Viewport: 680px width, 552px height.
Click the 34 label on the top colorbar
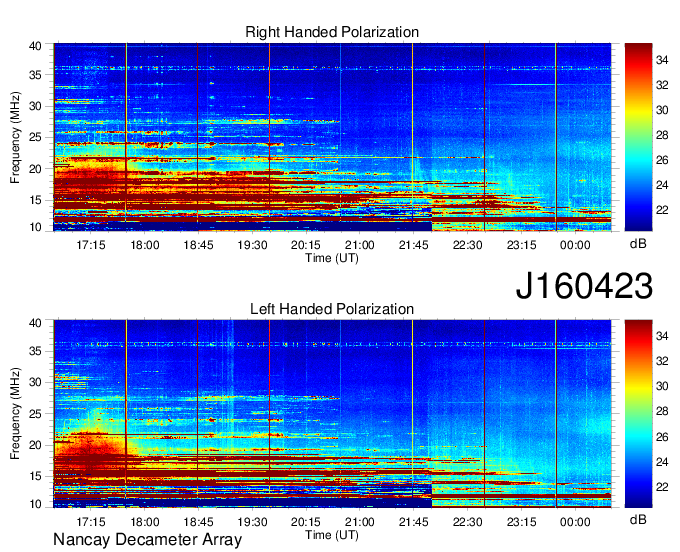click(x=662, y=60)
